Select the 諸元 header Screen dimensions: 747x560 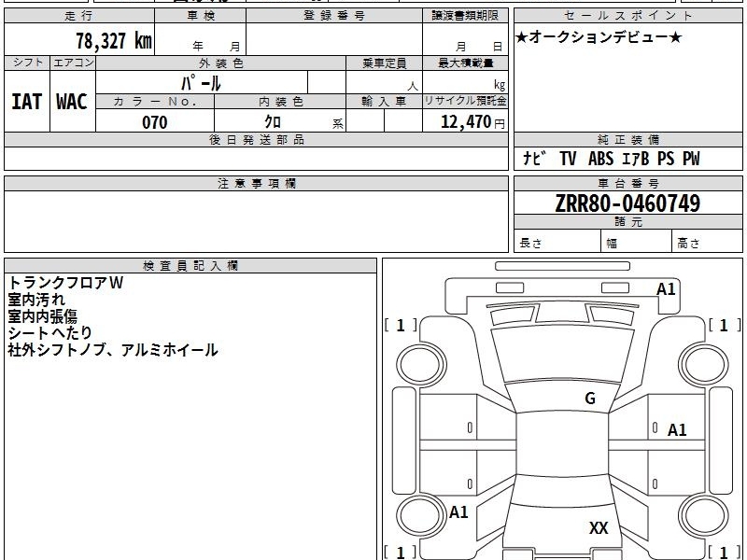(x=627, y=222)
